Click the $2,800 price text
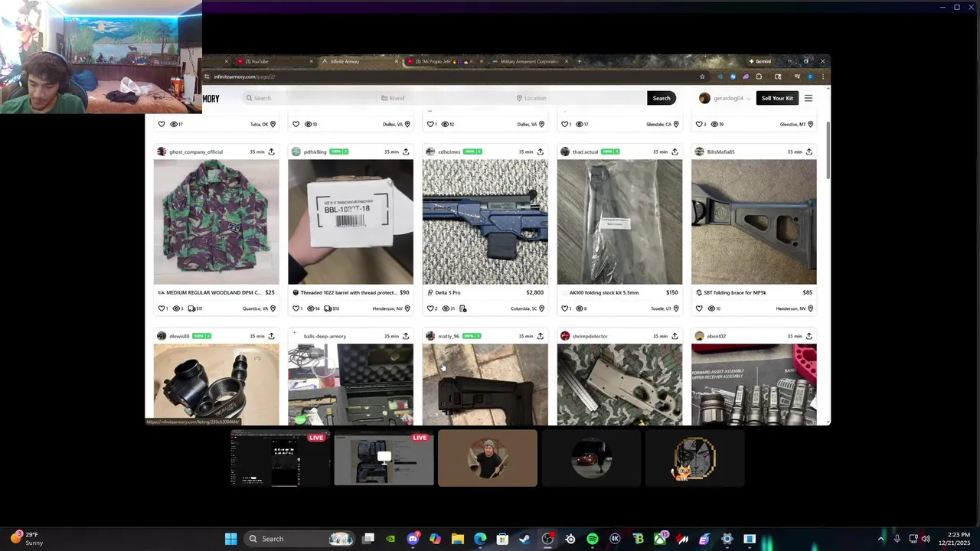Viewport: 980px width, 551px height. coord(534,292)
